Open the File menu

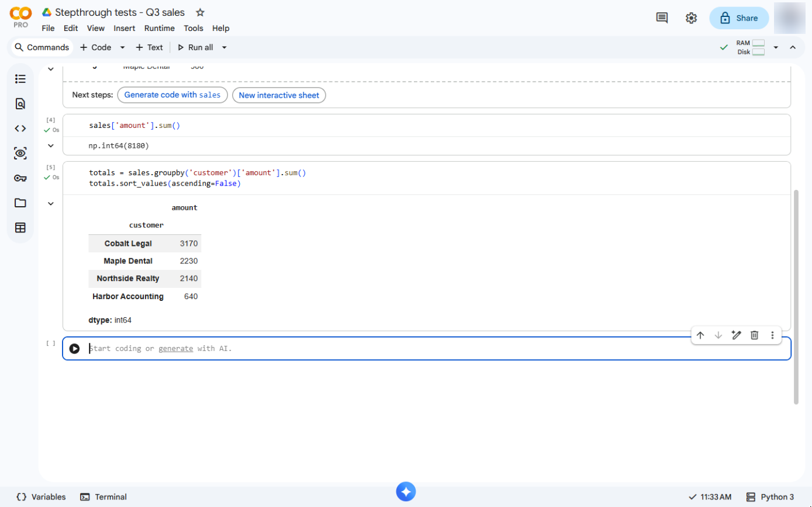49,28
